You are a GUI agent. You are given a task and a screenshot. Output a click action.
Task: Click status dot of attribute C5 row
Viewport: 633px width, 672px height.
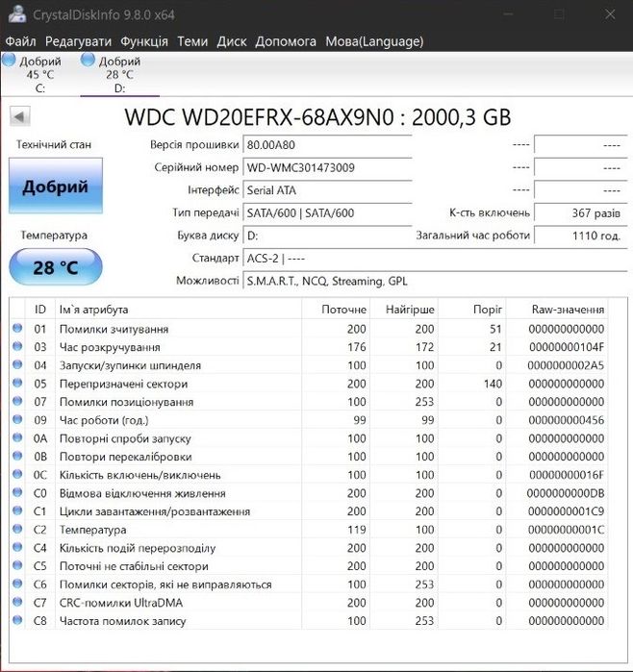(17, 565)
